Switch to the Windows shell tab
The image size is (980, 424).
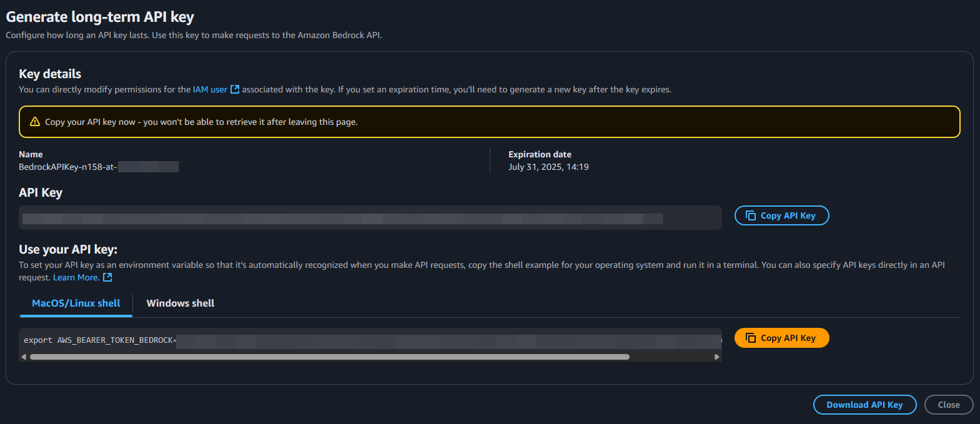coord(181,303)
